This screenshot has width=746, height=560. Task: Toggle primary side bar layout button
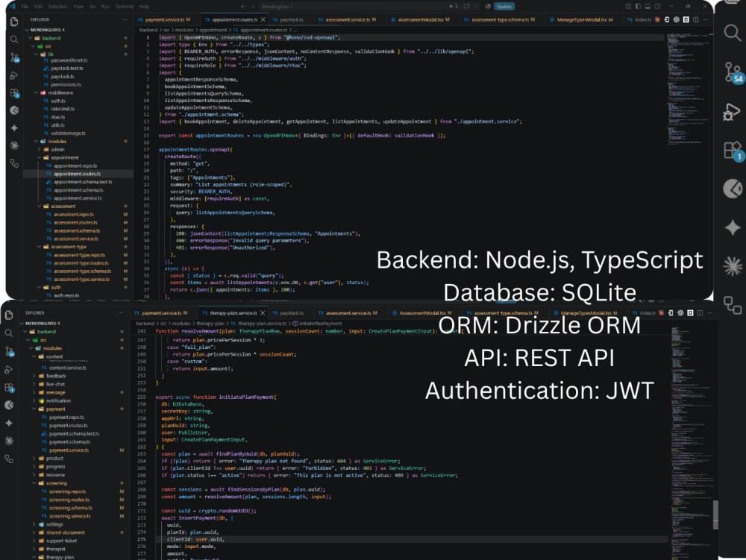point(638,6)
